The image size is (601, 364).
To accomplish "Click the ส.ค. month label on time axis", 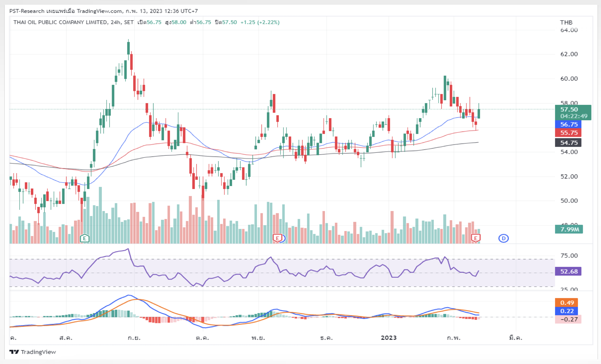I will click(66, 337).
